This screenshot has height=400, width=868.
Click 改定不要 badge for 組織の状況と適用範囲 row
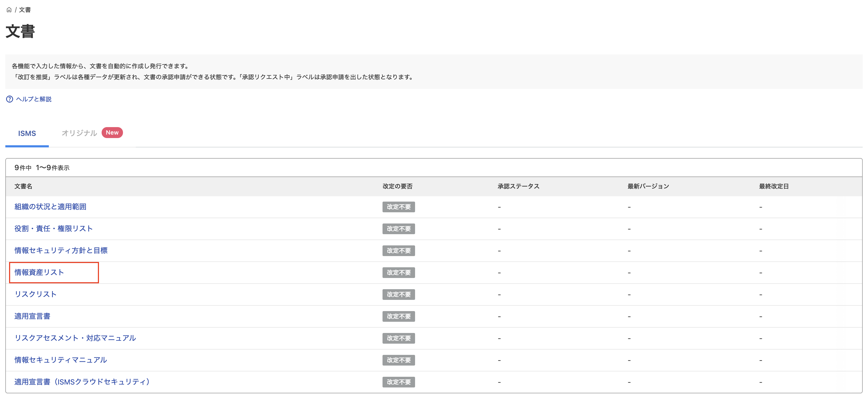pos(398,207)
